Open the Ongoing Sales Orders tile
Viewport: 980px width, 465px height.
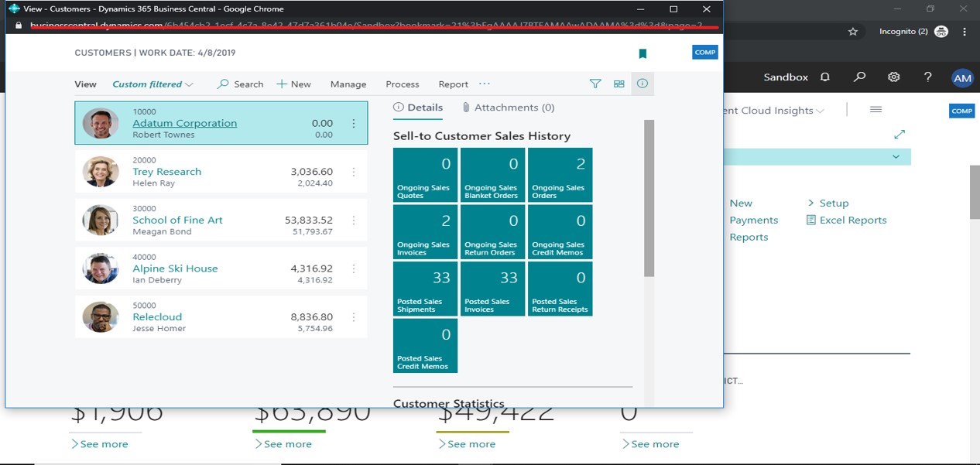pos(560,175)
